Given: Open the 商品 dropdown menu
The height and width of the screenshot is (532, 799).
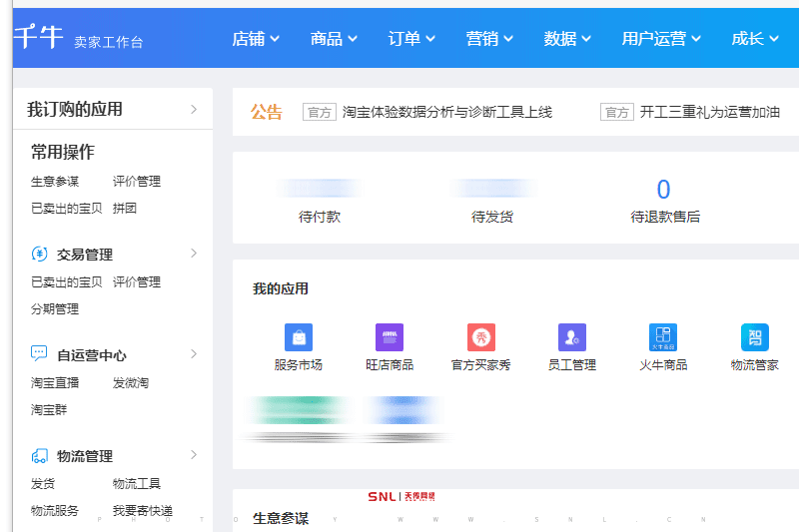Looking at the screenshot, I should (334, 39).
